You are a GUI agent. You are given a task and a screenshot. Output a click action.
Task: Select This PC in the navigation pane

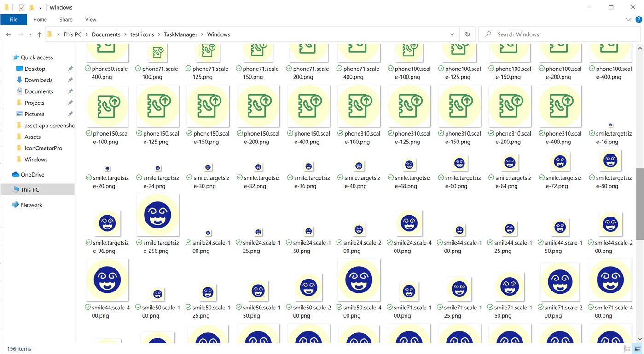[37, 189]
